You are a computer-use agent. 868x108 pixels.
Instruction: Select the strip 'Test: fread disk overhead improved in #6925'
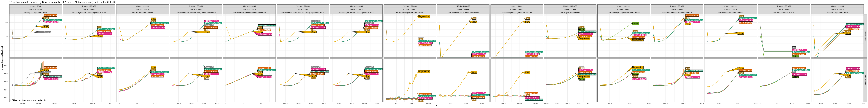point(249,13)
